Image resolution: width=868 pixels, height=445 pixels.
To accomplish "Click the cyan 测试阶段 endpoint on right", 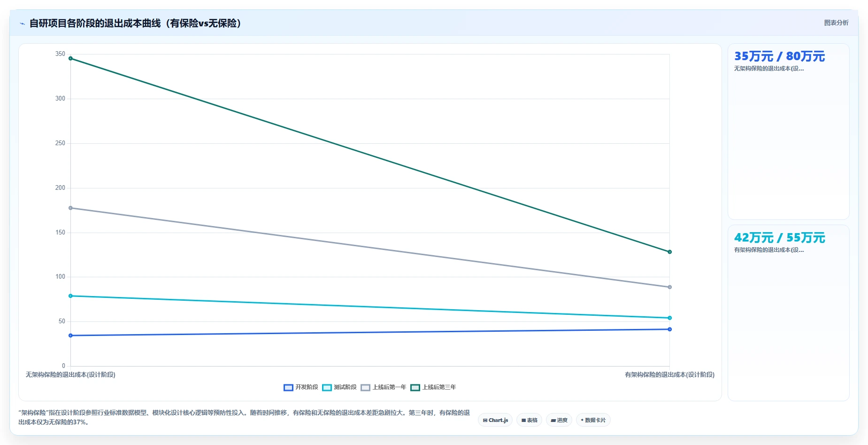I will (x=669, y=318).
